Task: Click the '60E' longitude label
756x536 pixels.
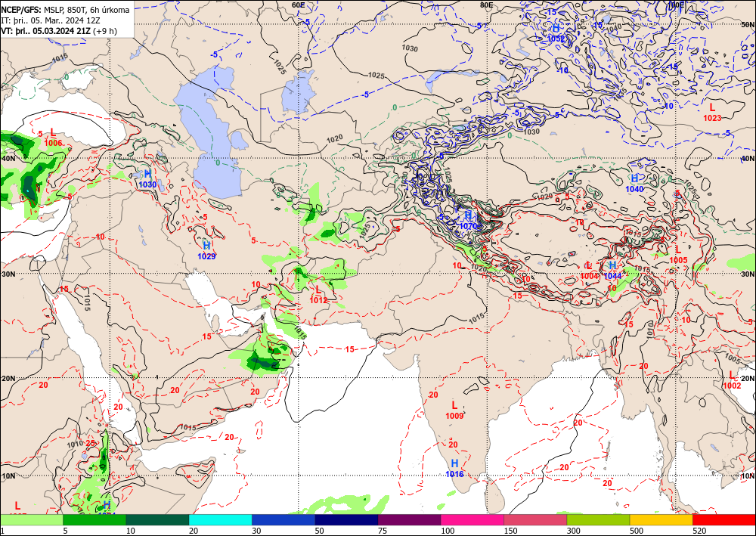Action: (x=299, y=5)
